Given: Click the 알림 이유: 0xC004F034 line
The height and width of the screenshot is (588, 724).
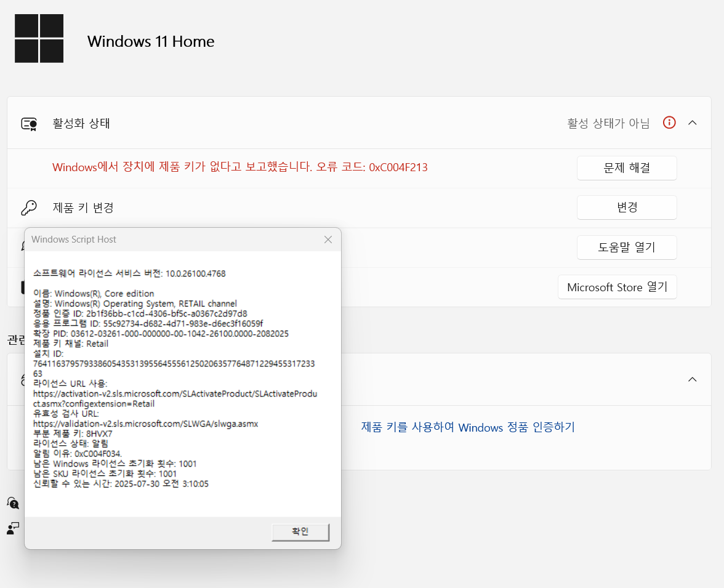Looking at the screenshot, I should pyautogui.click(x=78, y=454).
